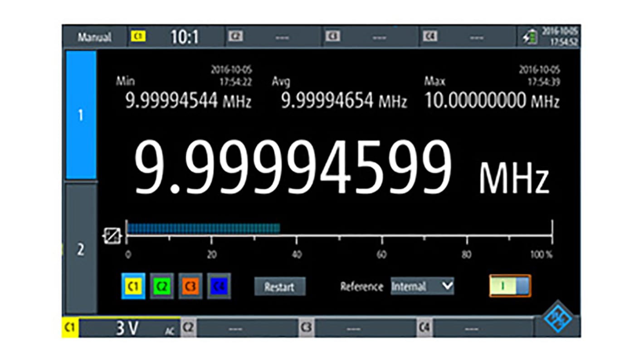Screen dimensions: 644x362
Task: Click the measurement progress icon beside the bar
Action: coord(112,235)
